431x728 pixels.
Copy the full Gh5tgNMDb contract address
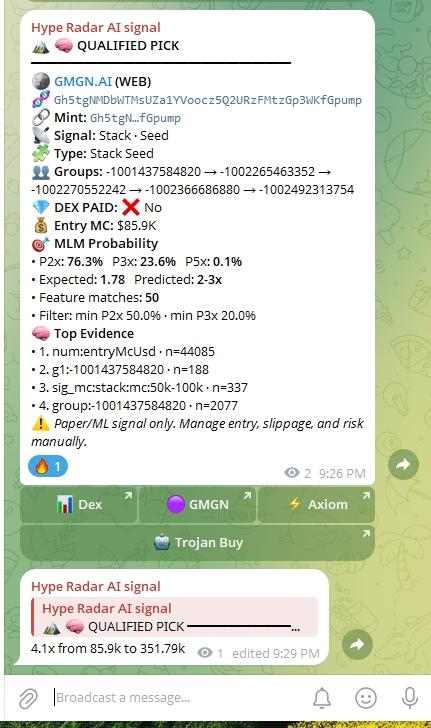coord(208,100)
